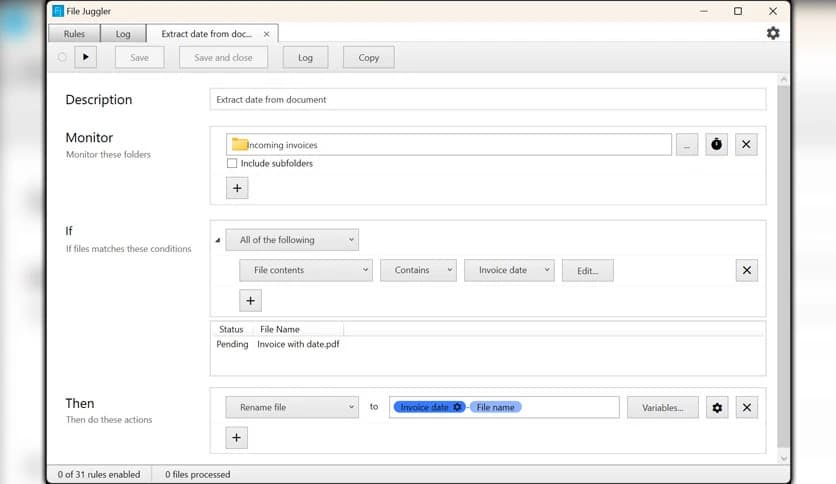This screenshot has height=484, width=836.
Task: Open the settings gear at top right
Action: 773,33
